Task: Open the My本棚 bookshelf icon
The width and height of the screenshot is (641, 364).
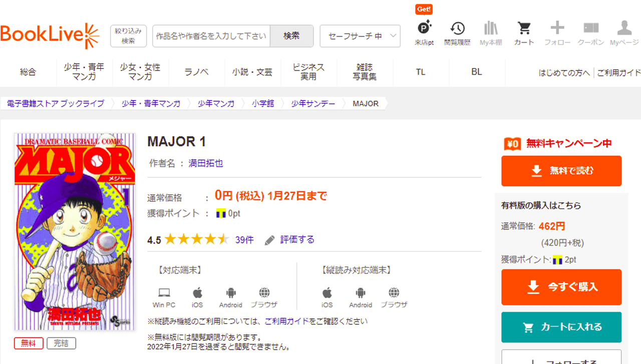Action: pyautogui.click(x=491, y=29)
